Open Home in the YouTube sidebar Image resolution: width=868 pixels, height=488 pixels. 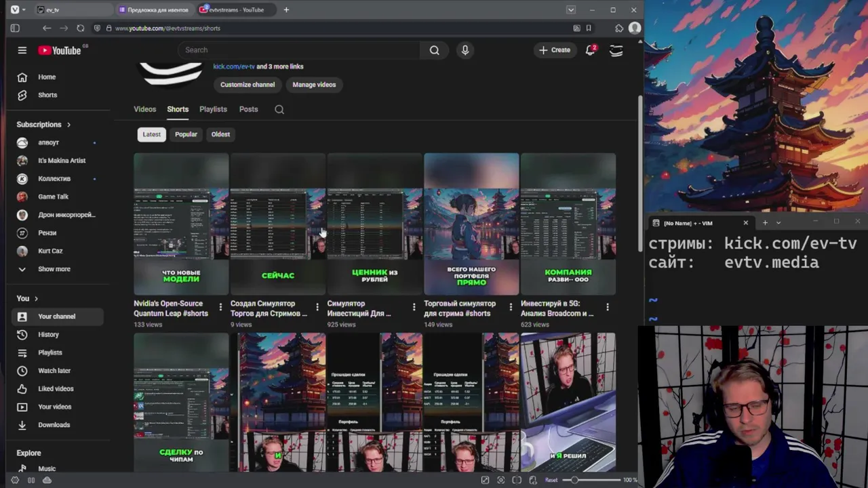57,77
